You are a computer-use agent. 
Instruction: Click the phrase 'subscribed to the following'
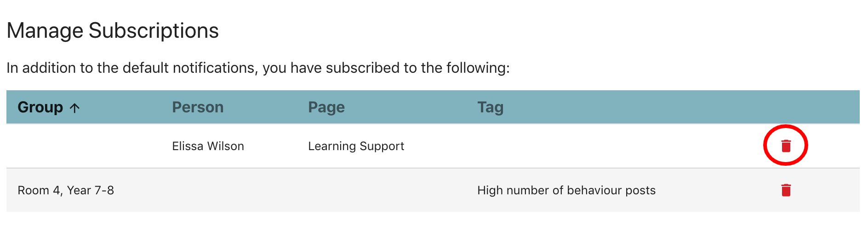click(x=417, y=68)
